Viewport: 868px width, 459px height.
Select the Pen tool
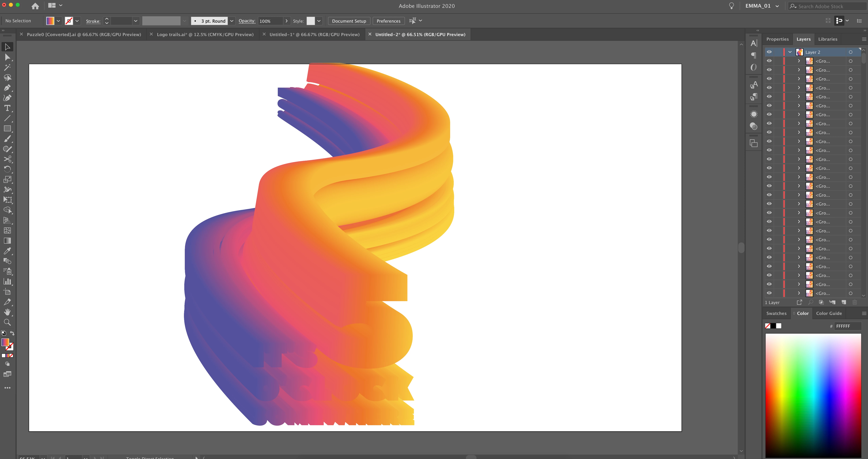click(x=7, y=88)
